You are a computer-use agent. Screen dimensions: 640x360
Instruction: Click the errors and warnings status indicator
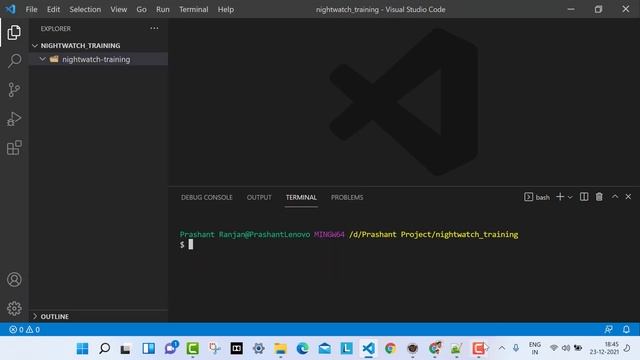pyautogui.click(x=24, y=329)
